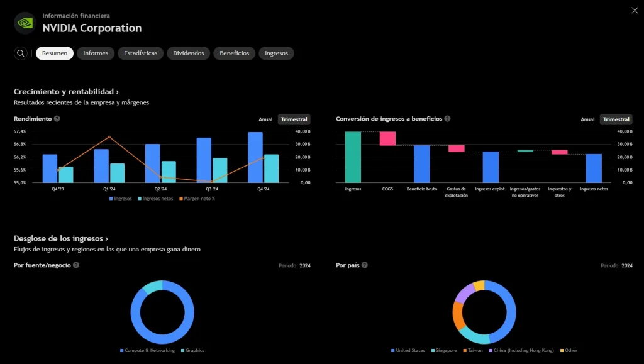This screenshot has width=644, height=364.
Task: Click Taiwan legend item
Action: [x=473, y=350]
